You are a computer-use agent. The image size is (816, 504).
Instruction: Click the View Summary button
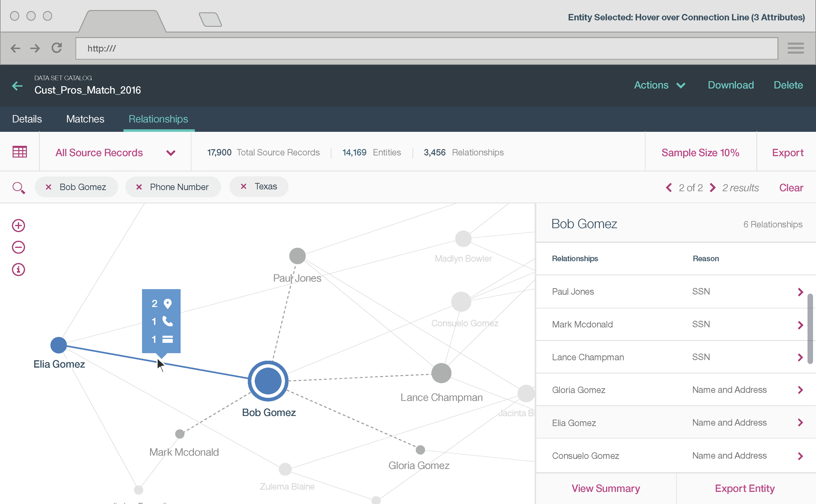pos(605,488)
